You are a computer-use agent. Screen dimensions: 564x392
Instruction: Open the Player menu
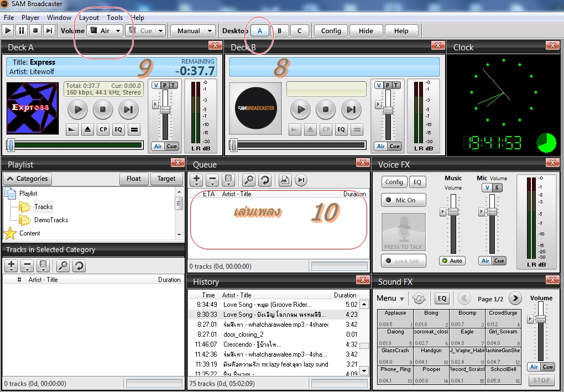(30, 18)
